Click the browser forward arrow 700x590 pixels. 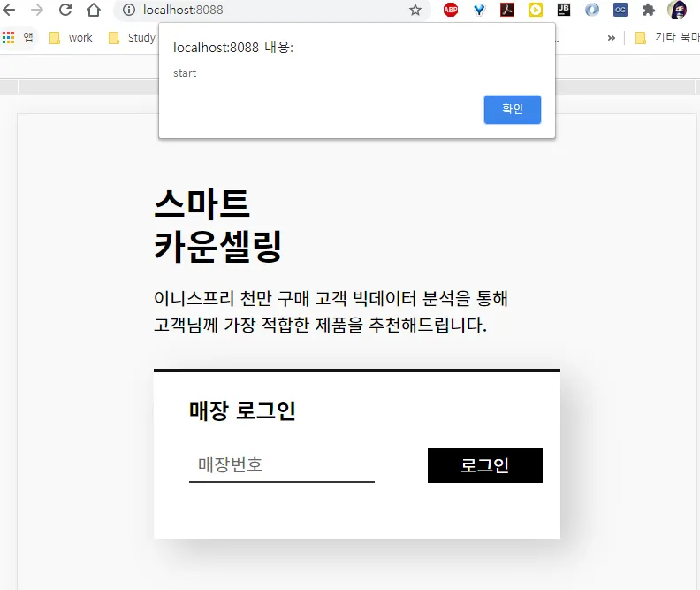pos(37,10)
